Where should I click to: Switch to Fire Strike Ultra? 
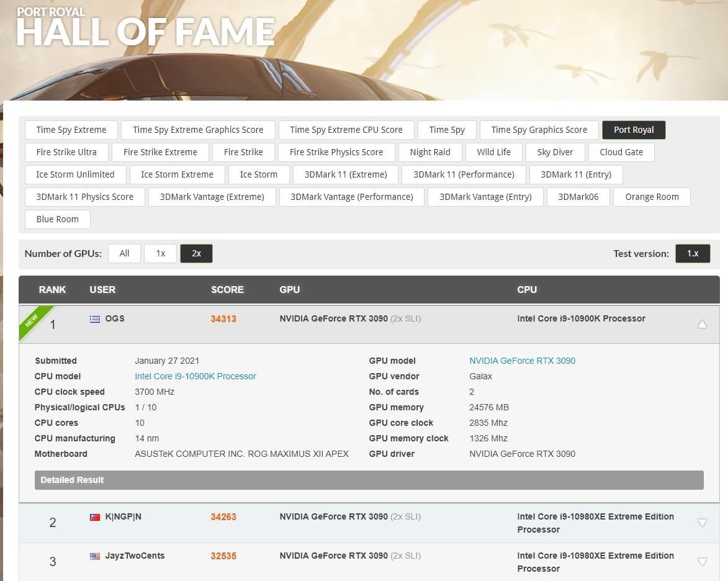point(66,152)
